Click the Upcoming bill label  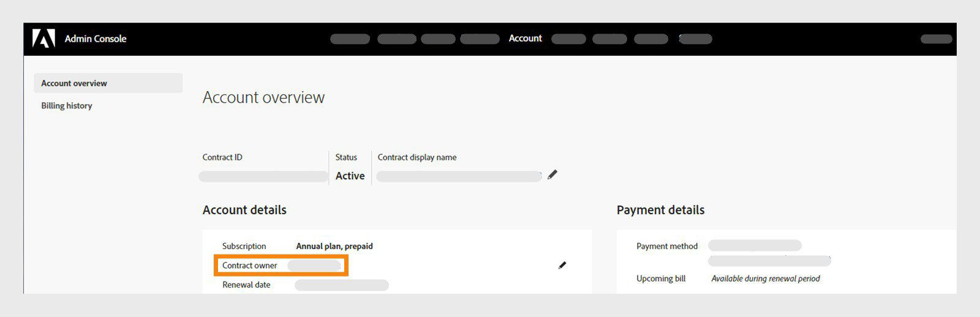[x=661, y=278]
